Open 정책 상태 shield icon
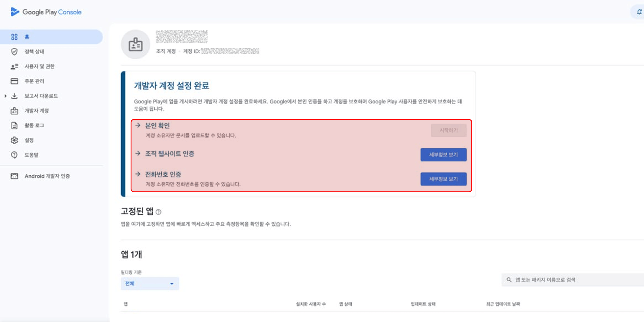 [14, 52]
